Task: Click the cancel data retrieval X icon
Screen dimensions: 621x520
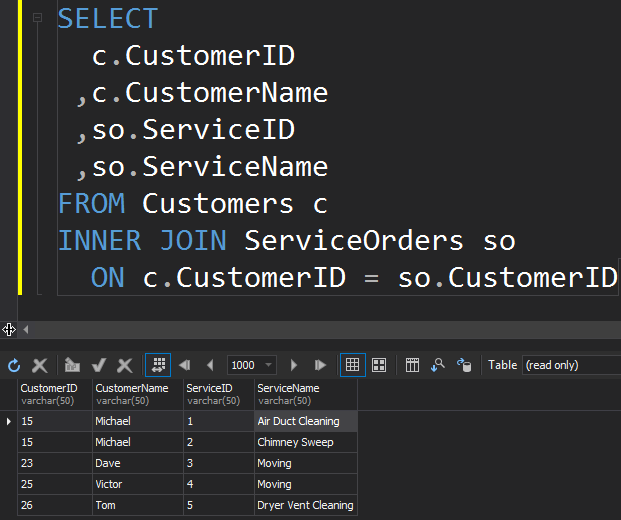Action: point(40,365)
